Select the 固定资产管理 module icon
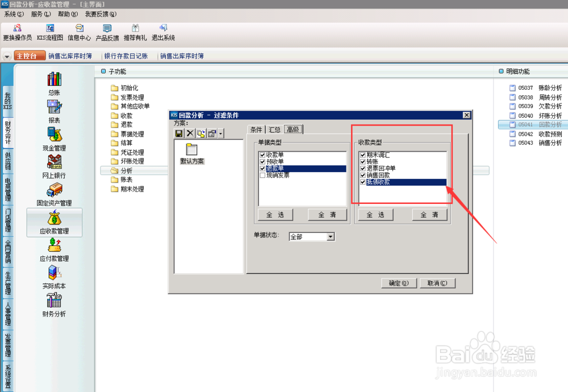This screenshot has width=568, height=392. click(55, 194)
